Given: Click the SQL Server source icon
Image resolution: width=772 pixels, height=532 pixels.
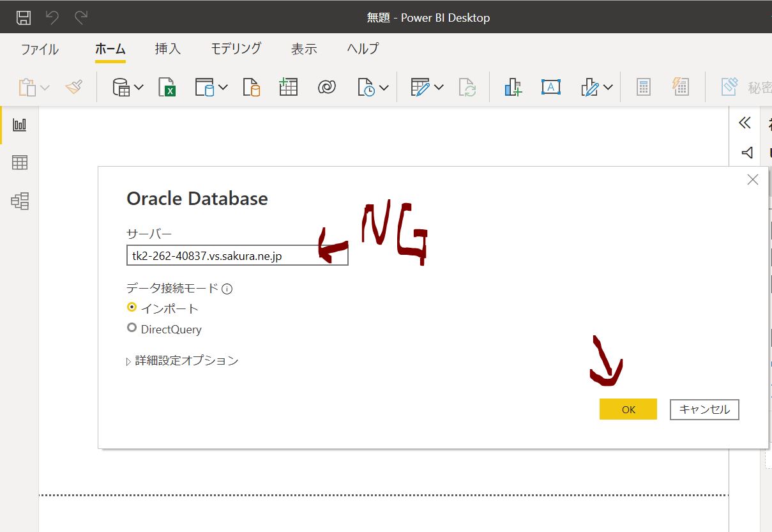Looking at the screenshot, I should point(252,87).
